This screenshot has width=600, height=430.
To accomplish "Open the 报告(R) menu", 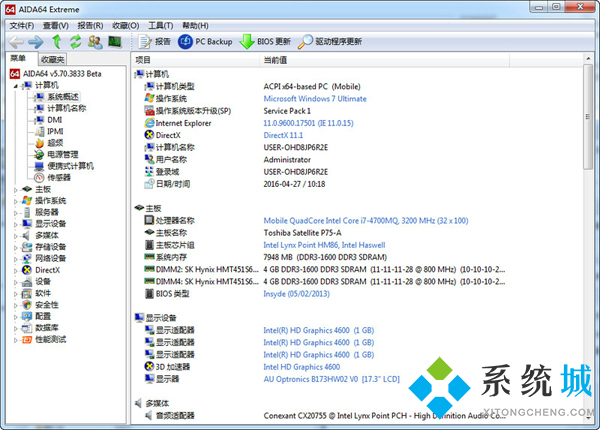I will click(90, 26).
